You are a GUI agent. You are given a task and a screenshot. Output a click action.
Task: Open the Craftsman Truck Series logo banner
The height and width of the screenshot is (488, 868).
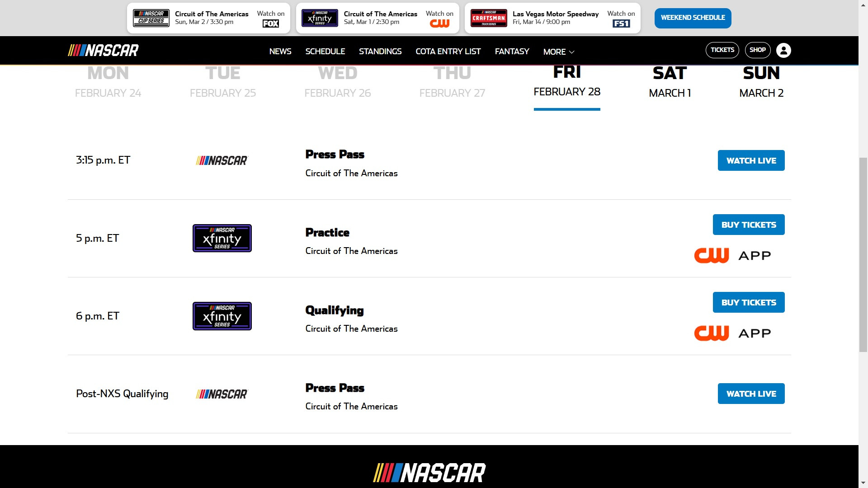(489, 18)
